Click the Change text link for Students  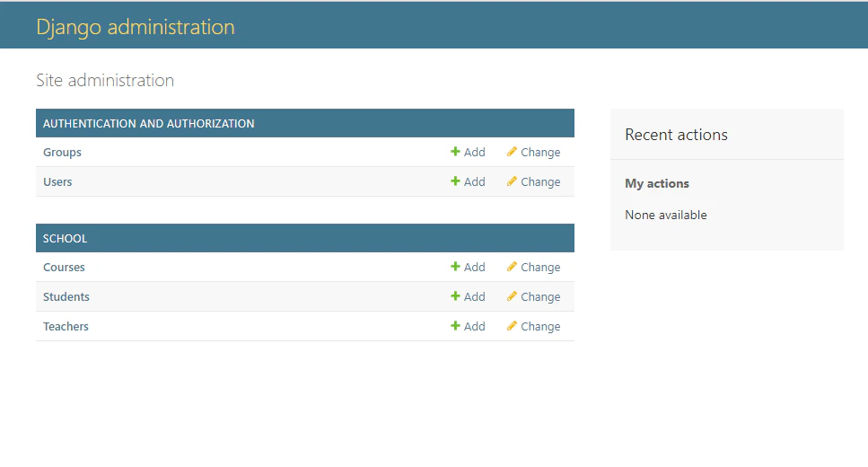point(540,296)
